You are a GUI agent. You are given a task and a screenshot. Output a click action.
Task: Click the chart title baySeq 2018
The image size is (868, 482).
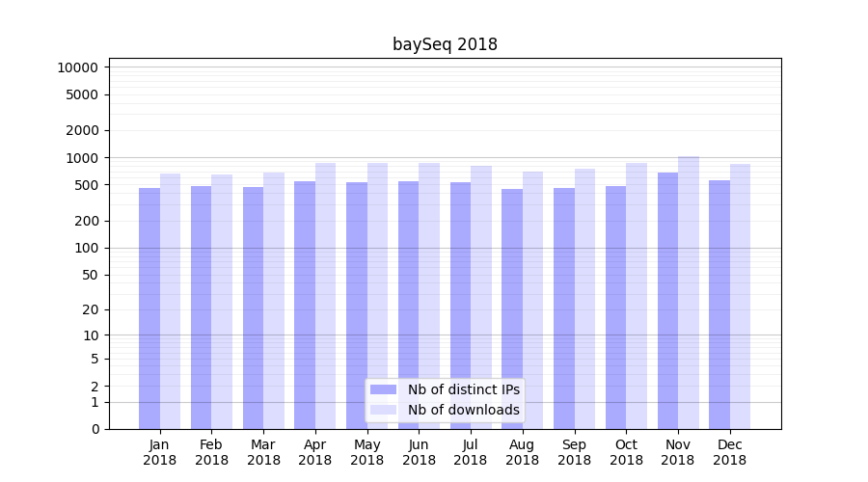[x=445, y=44]
